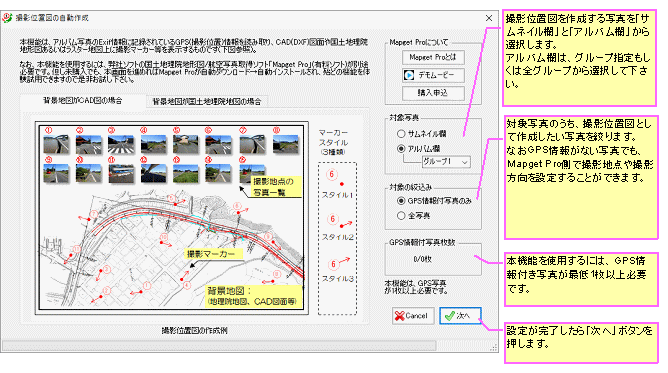Click the Mapget Proとは button
The height and width of the screenshot is (373, 668).
tap(433, 57)
